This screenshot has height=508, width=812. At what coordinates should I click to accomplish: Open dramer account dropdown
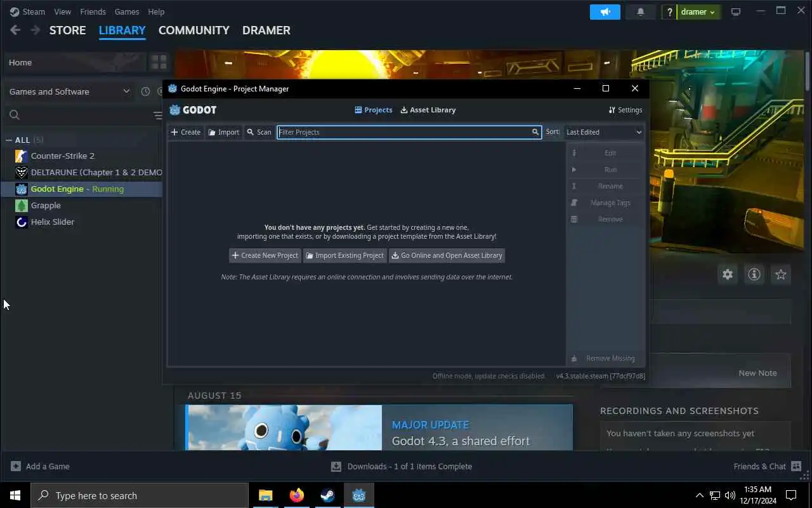click(x=698, y=12)
